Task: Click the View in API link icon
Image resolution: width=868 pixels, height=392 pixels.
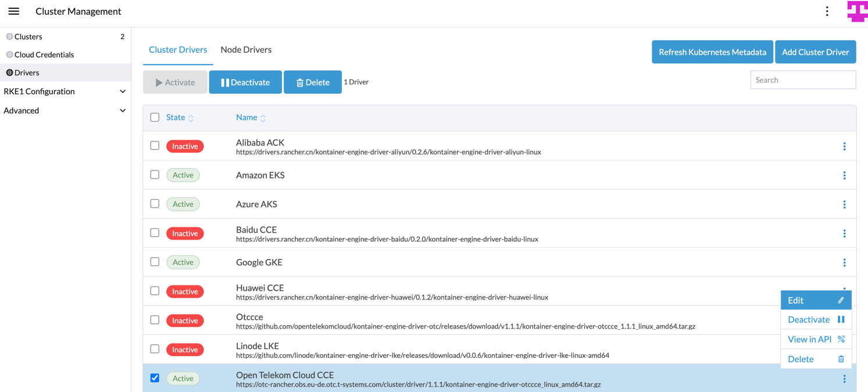Action: pos(841,339)
